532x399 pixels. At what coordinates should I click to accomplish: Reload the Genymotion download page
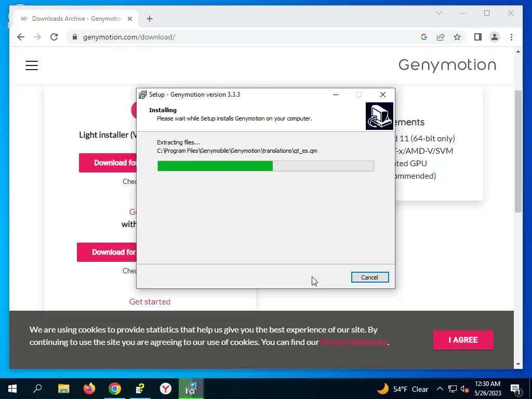pyautogui.click(x=54, y=37)
